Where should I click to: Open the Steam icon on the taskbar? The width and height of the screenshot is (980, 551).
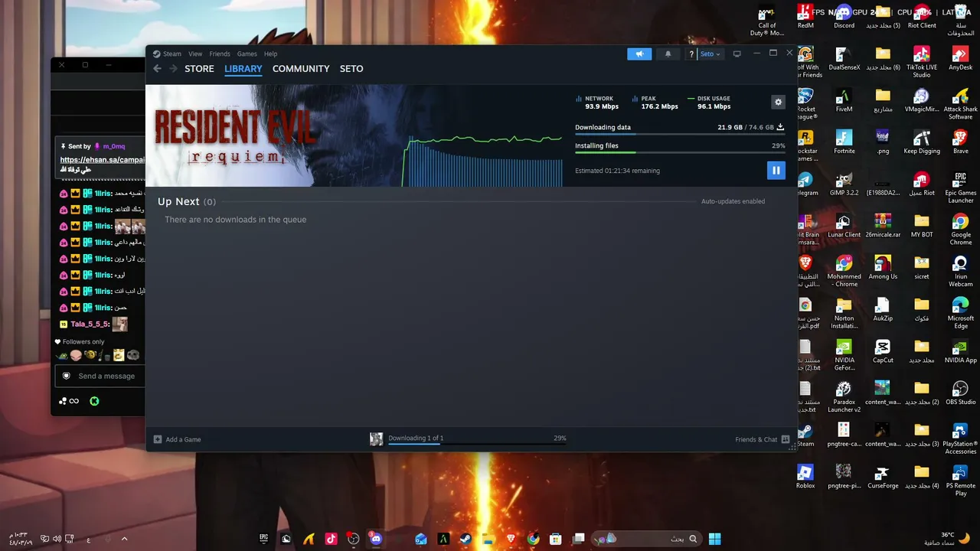[x=465, y=539]
